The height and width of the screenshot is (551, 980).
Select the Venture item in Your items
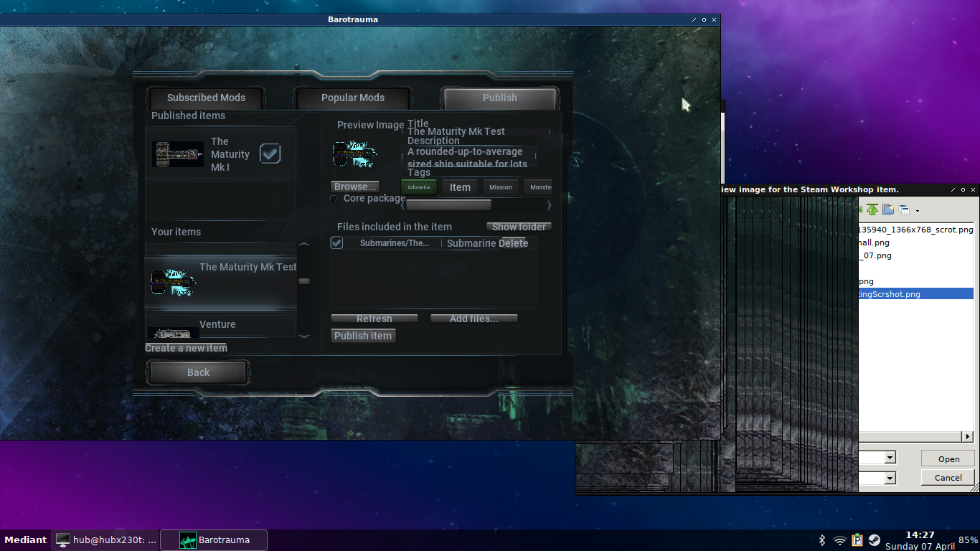pos(221,326)
